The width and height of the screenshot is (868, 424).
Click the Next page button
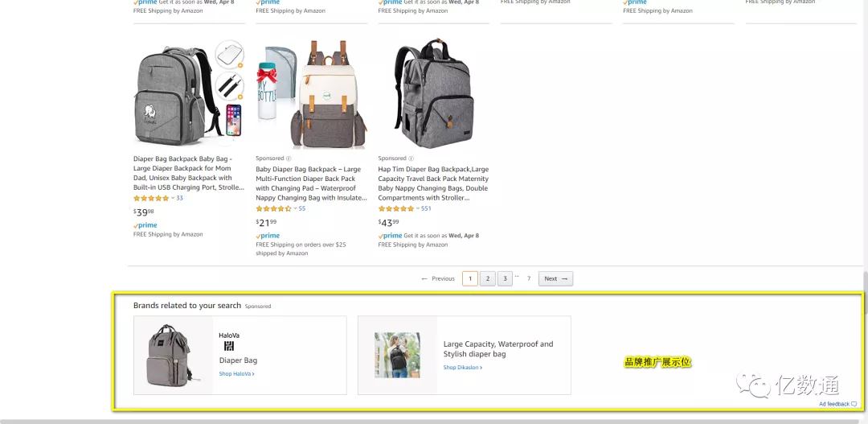coord(556,279)
